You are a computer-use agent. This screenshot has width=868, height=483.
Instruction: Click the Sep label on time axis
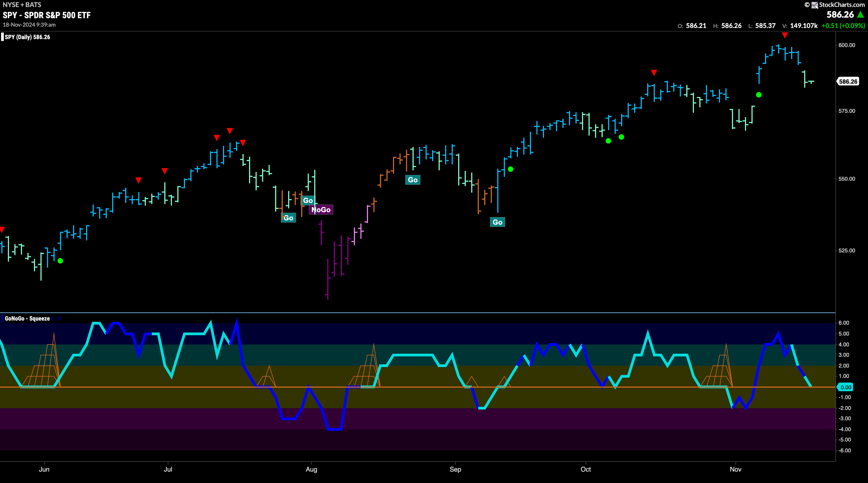pyautogui.click(x=455, y=469)
